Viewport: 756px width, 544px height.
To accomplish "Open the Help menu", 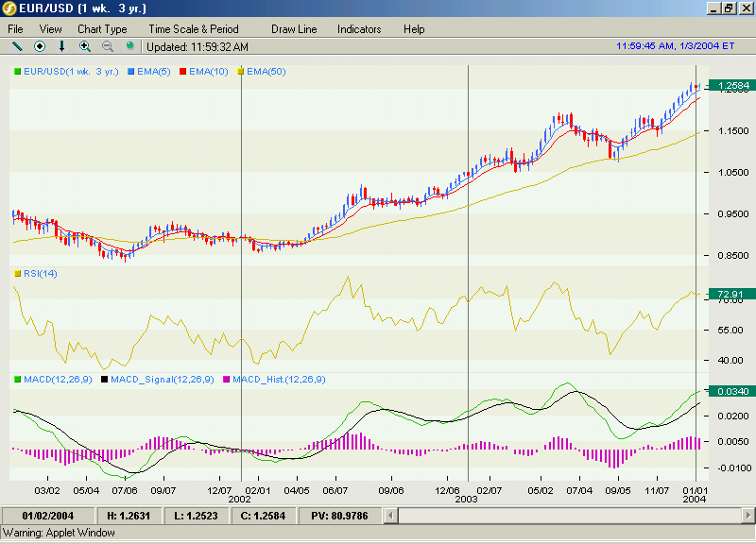I will pos(414,29).
